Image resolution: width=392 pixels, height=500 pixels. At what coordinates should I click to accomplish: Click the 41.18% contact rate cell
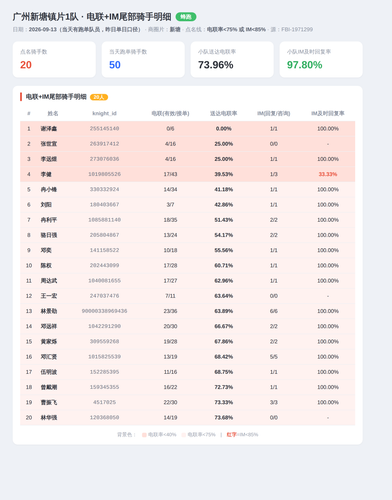click(x=223, y=189)
